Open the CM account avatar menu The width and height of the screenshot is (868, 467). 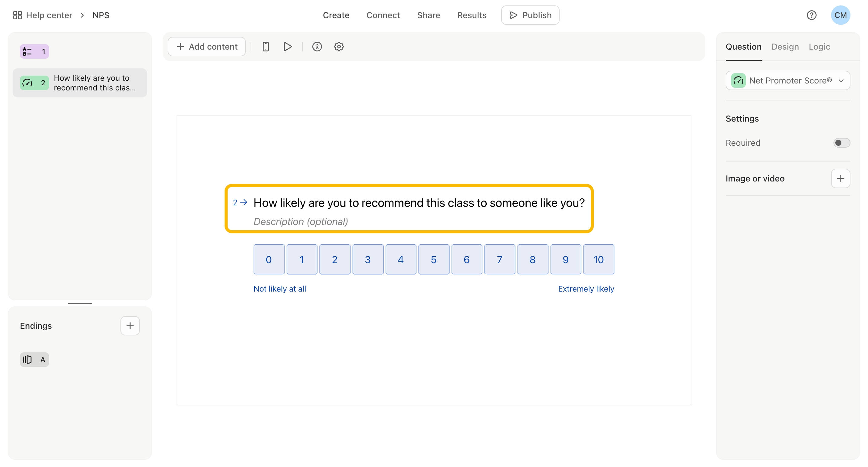click(x=840, y=15)
